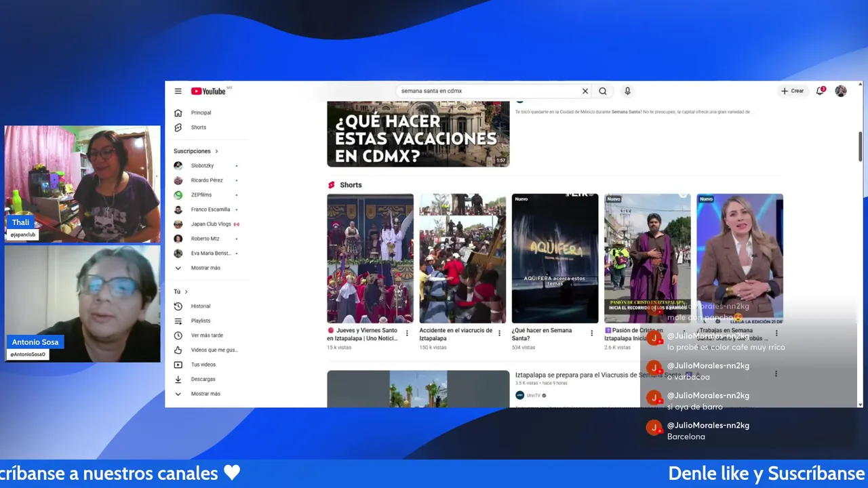The image size is (868, 488).
Task: Click the 'Barcelona' chat message
Action: [x=686, y=436]
